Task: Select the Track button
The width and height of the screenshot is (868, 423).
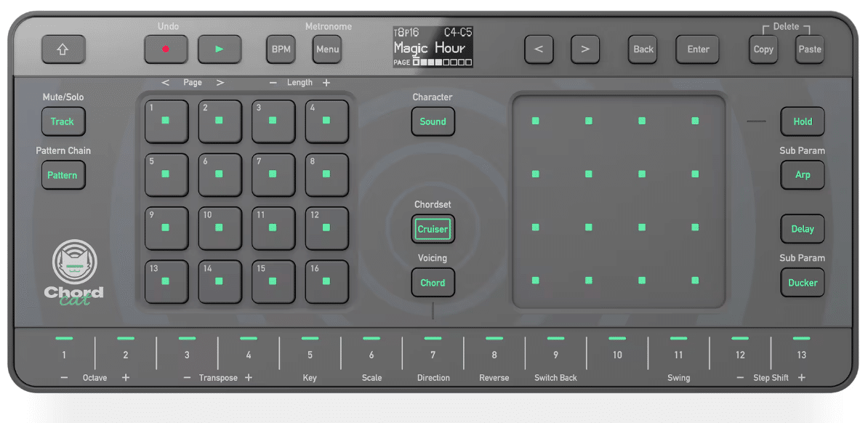Action: (63, 121)
